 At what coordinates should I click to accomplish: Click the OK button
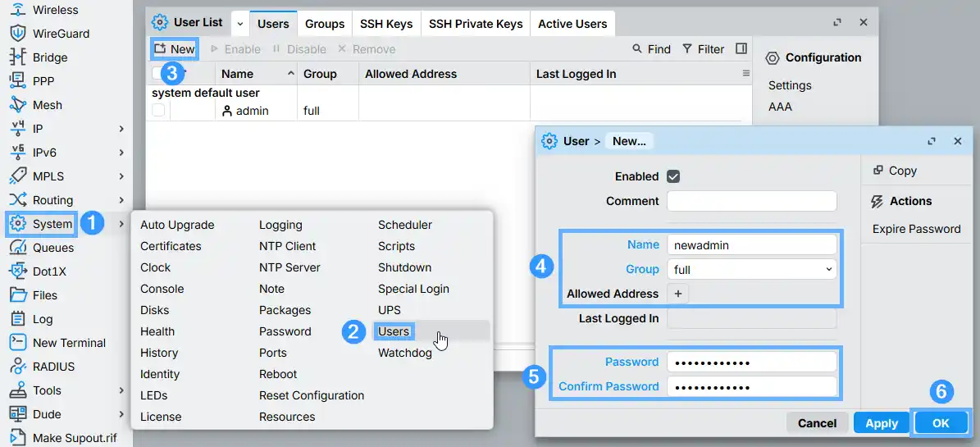[x=941, y=422]
